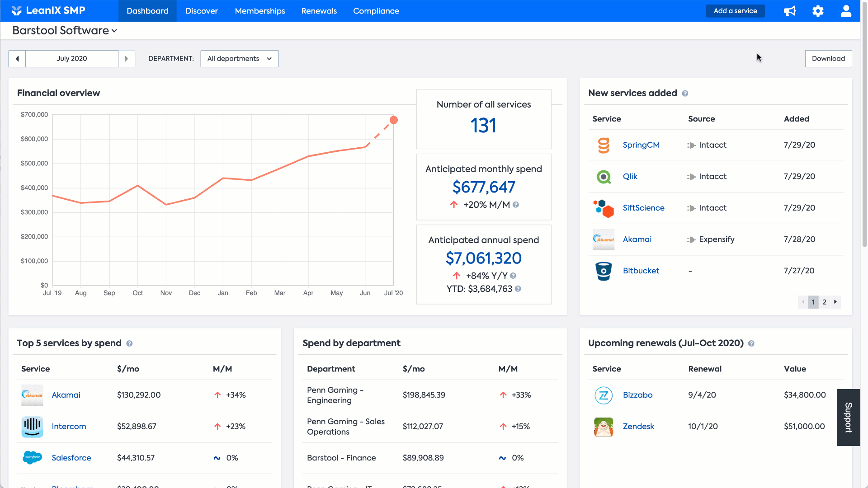Click the Expensify source icon in Akamai row

coord(691,240)
